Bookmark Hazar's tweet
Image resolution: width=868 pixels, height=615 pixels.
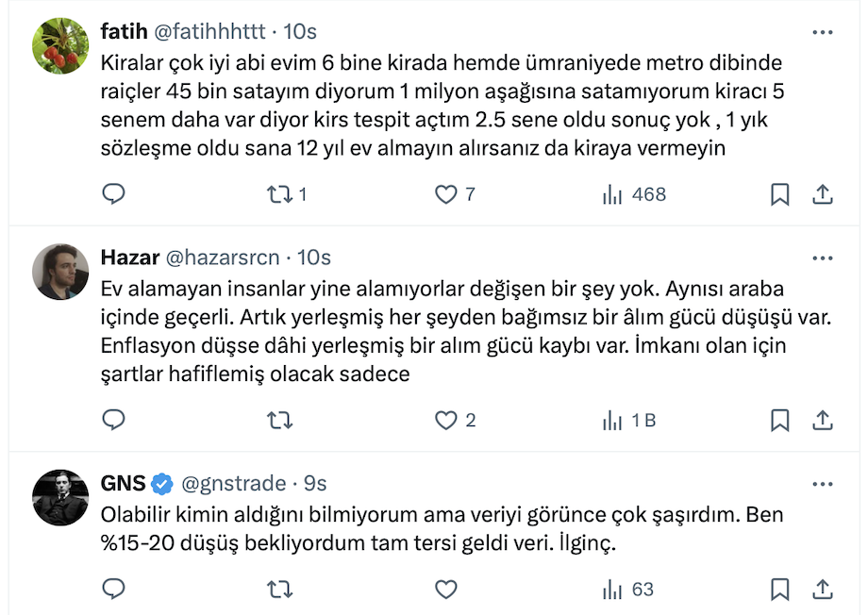[x=779, y=420]
